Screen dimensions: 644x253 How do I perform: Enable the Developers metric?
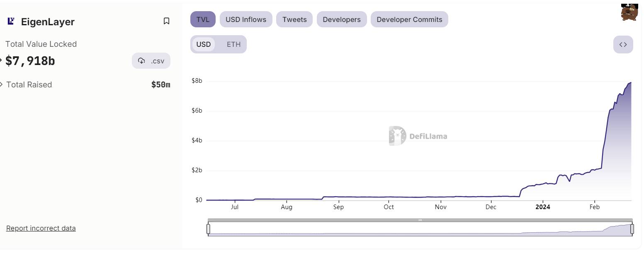(x=342, y=19)
